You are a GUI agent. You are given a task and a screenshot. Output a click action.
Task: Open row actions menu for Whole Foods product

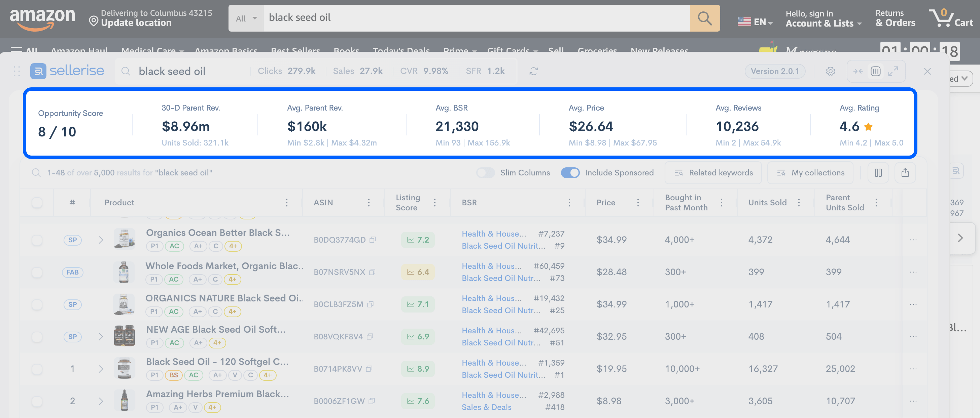pyautogui.click(x=913, y=272)
